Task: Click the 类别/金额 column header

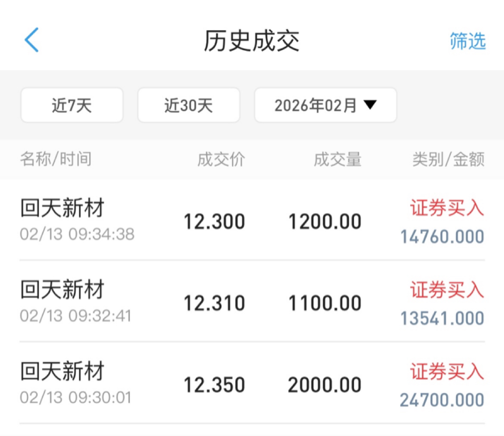Action: (448, 159)
